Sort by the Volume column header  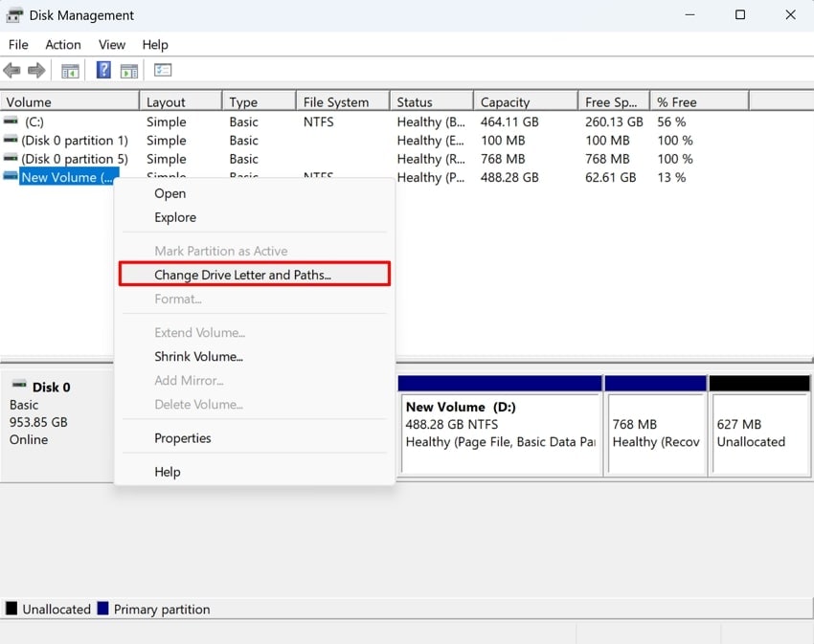(x=70, y=101)
